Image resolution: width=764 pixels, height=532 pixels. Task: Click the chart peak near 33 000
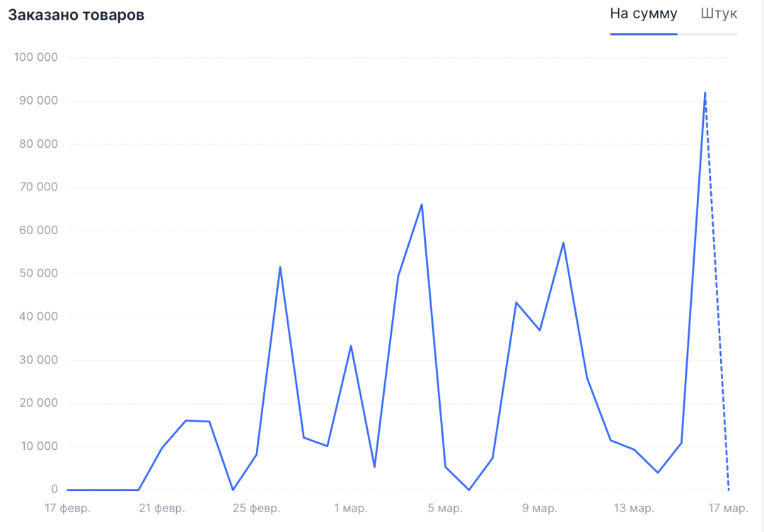coord(351,346)
